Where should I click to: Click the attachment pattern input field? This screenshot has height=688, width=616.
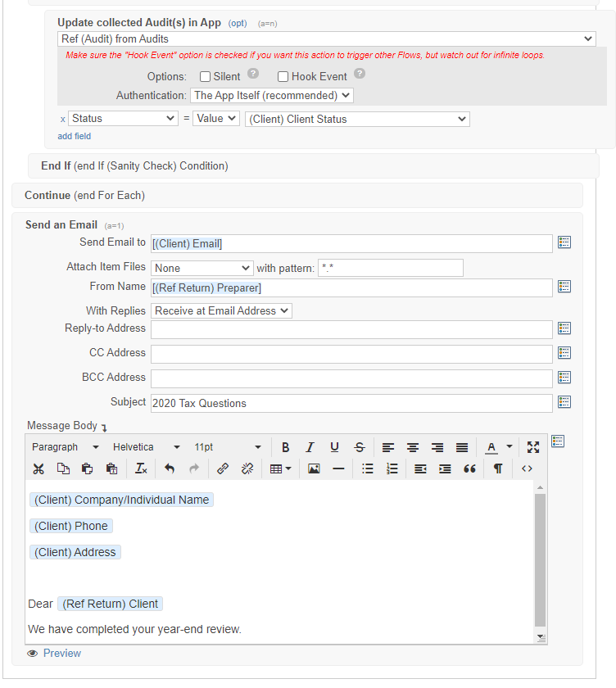tap(391, 268)
